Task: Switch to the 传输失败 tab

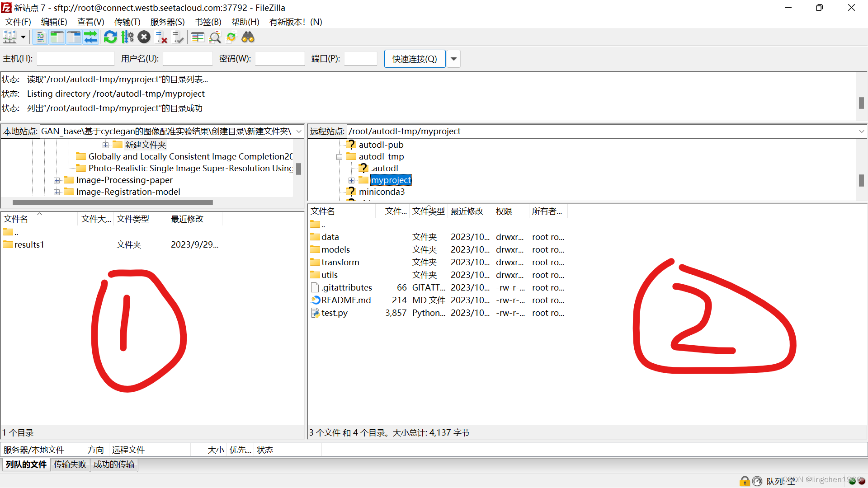Action: click(70, 465)
